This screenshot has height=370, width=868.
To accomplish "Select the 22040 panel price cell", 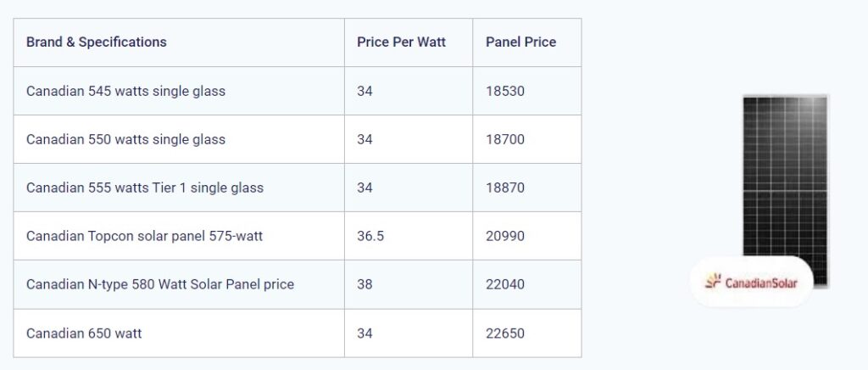I will tap(527, 284).
